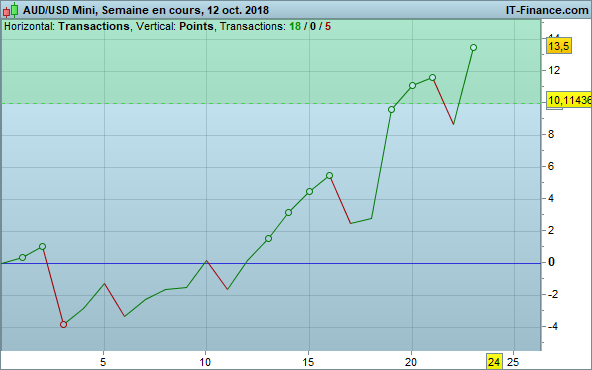592x370 pixels.
Task: Select the green circle marker at transaction 1
Action: click(x=22, y=257)
